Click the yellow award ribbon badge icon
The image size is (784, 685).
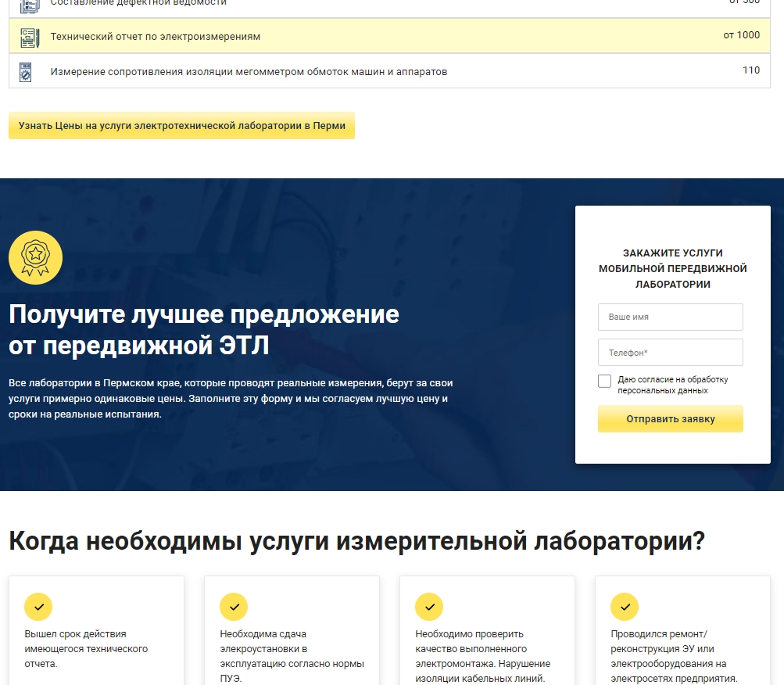[x=35, y=257]
